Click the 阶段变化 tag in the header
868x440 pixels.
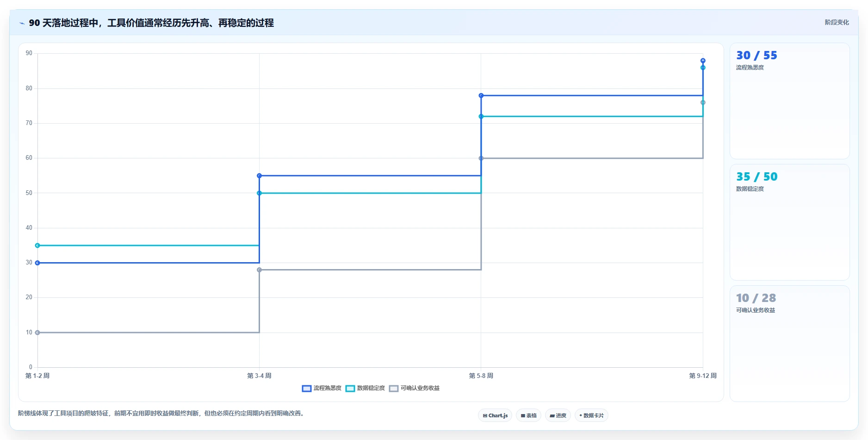pyautogui.click(x=837, y=22)
